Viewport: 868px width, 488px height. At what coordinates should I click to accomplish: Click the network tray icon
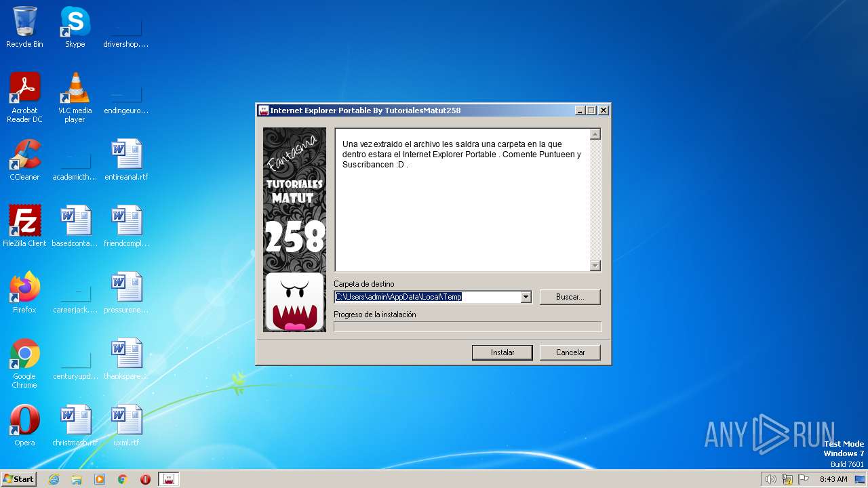787,479
